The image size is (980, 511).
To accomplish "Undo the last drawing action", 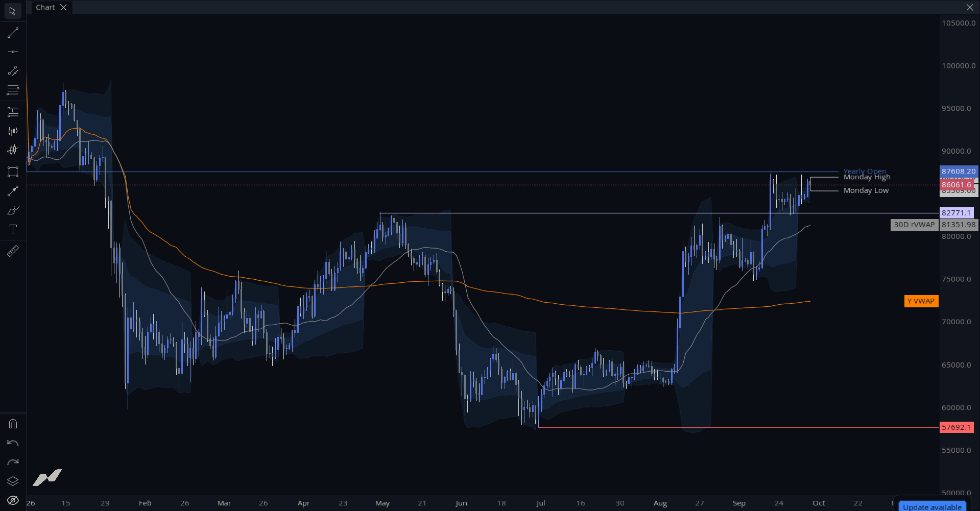I will click(x=13, y=443).
